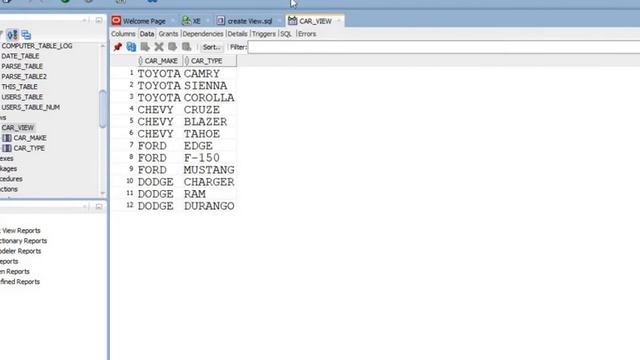Click the XE connection tab icon
Image resolution: width=640 pixels, height=360 pixels.
point(186,20)
